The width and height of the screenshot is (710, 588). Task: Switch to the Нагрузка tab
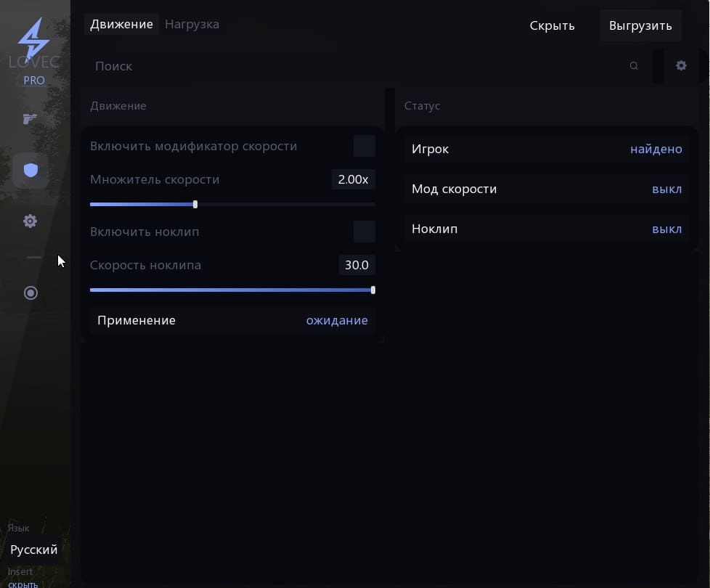point(192,24)
